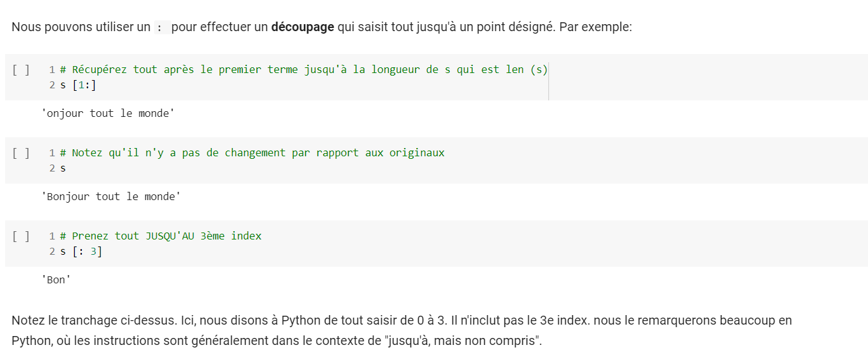868x364 pixels.
Task: Click the inline colon code snippet in intro
Action: (161, 28)
